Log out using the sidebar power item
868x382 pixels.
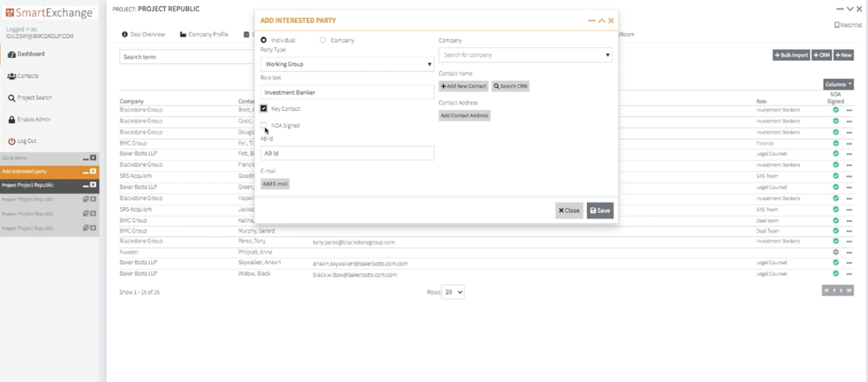22,141
